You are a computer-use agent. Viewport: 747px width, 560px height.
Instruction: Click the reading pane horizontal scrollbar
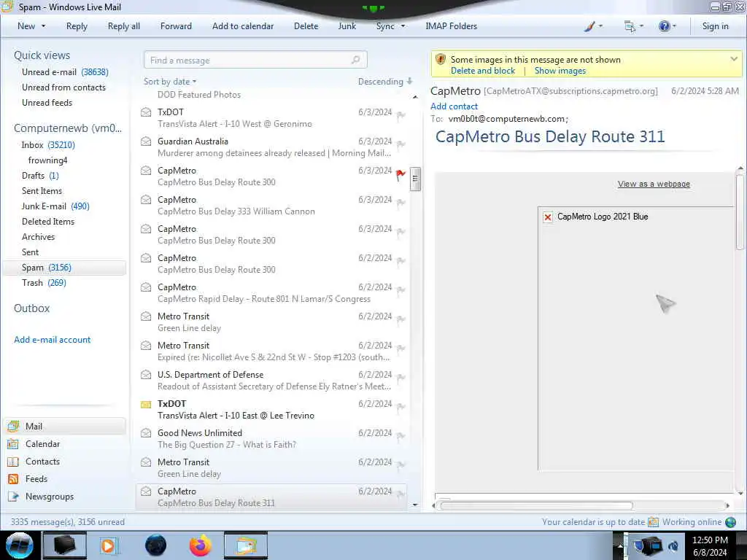[x=536, y=505]
